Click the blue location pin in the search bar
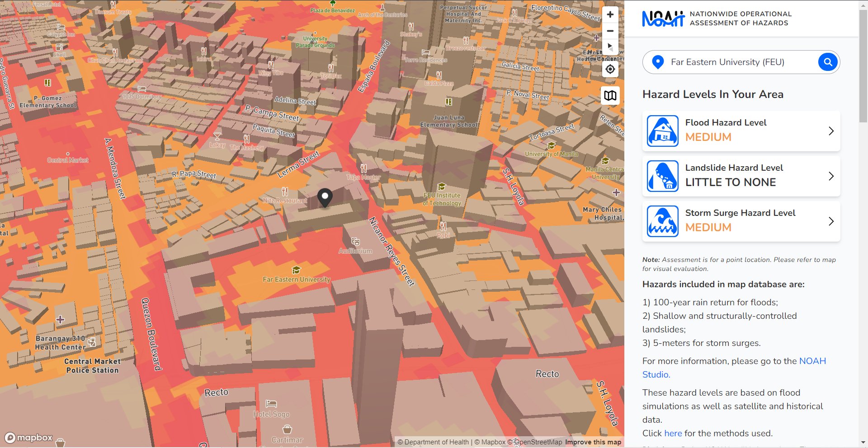This screenshot has height=448, width=868. [658, 62]
